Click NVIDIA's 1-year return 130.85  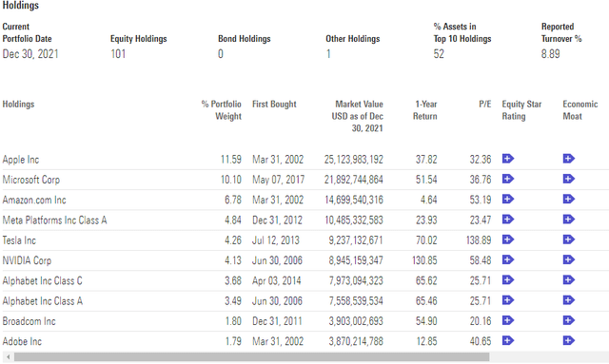point(424,260)
